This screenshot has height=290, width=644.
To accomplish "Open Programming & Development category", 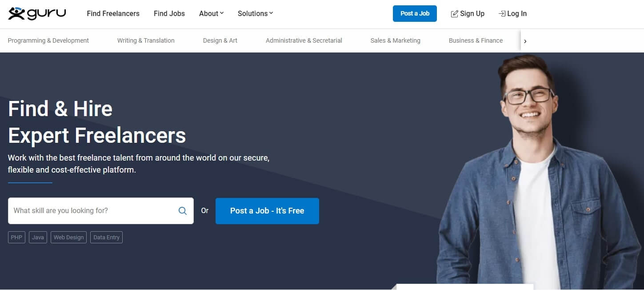I will (x=48, y=40).
